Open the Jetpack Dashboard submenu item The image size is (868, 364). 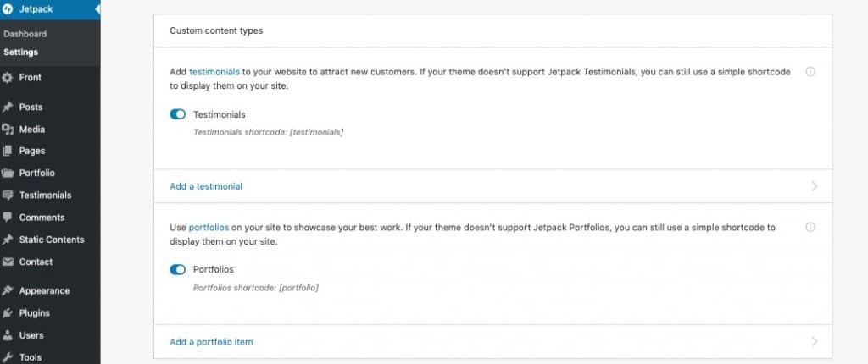pos(25,34)
